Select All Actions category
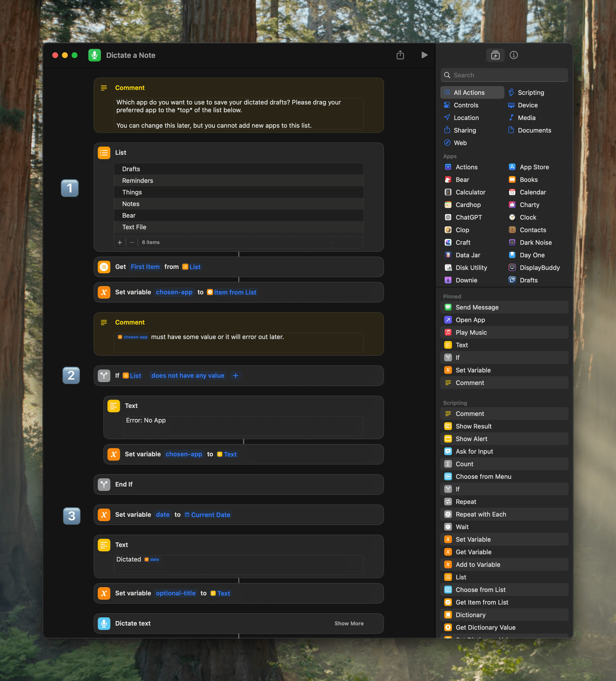Screen dimensions: 616x681 472,92
